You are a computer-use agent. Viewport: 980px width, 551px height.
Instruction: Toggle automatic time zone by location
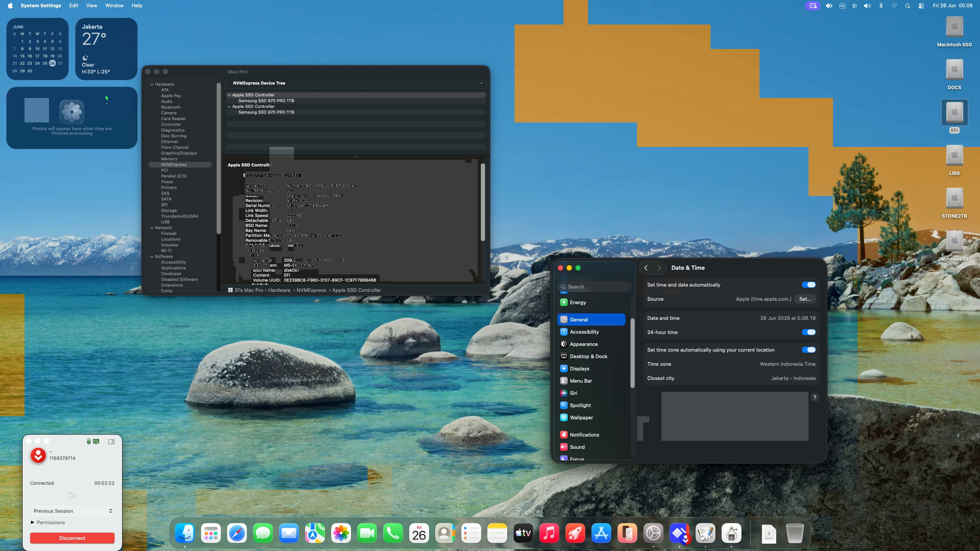tap(808, 350)
